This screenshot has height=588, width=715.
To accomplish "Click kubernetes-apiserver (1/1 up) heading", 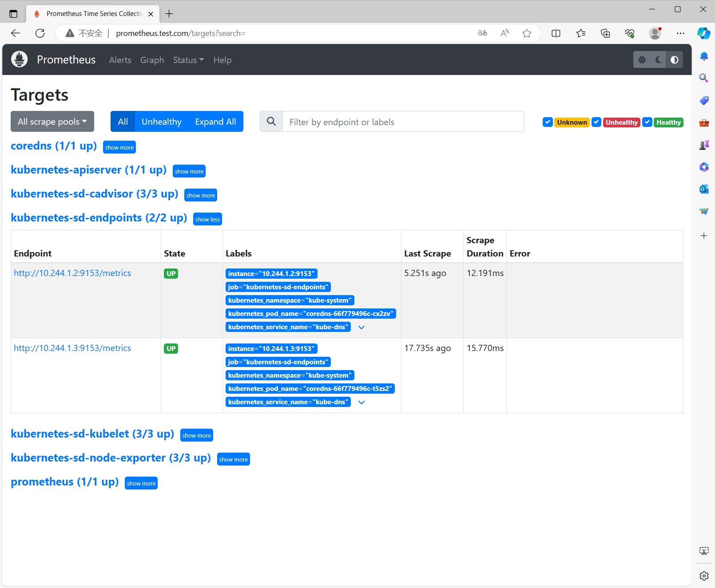I will coord(89,170).
